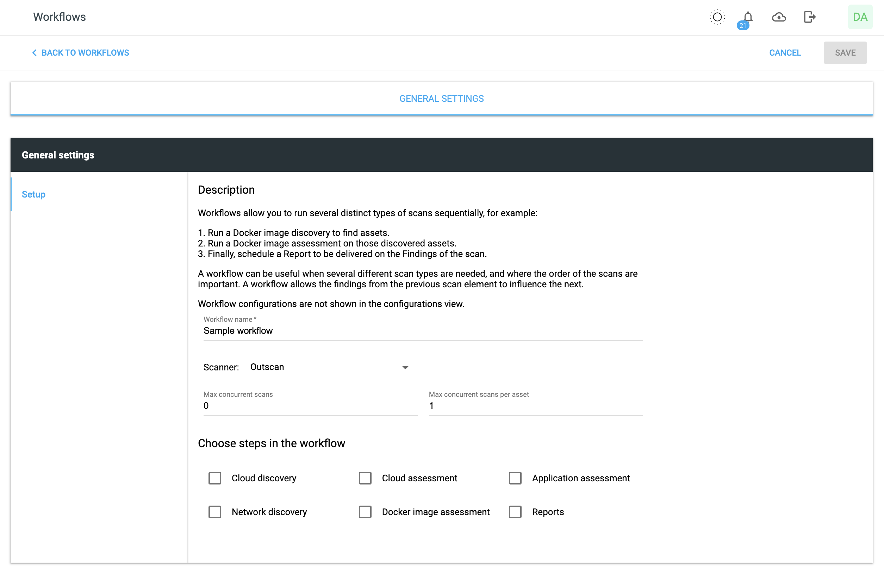Click the Cancel button
The image size is (884, 588).
[x=785, y=52]
